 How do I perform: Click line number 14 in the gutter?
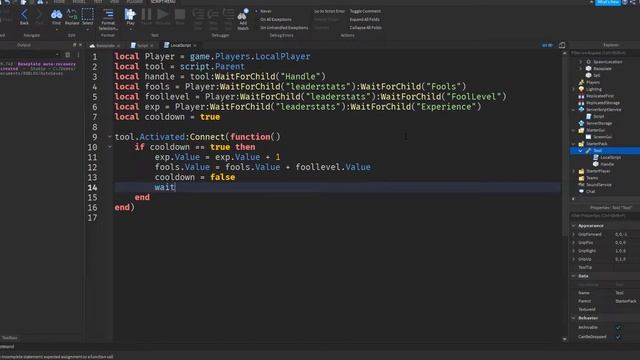click(92, 187)
